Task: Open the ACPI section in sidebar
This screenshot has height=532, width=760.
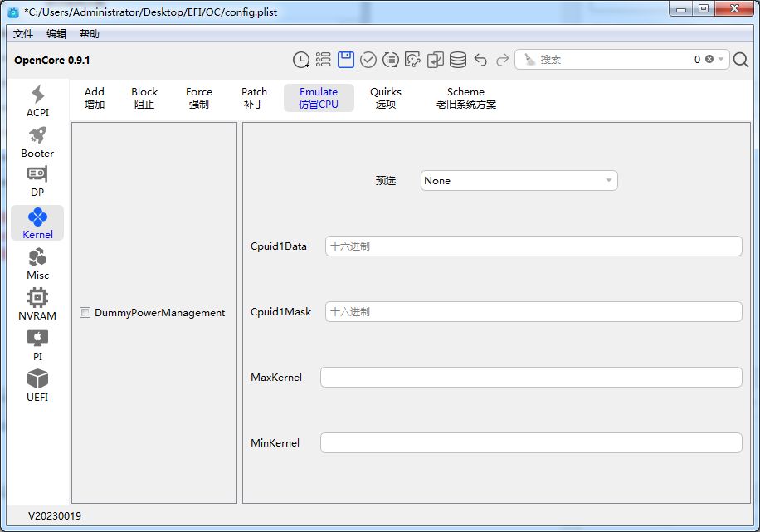Action: 37,101
